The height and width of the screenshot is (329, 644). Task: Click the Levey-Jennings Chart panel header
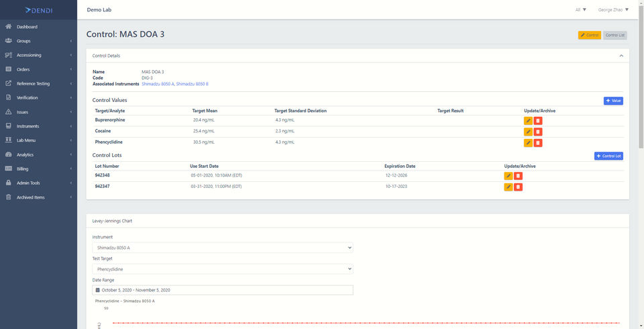click(358, 221)
